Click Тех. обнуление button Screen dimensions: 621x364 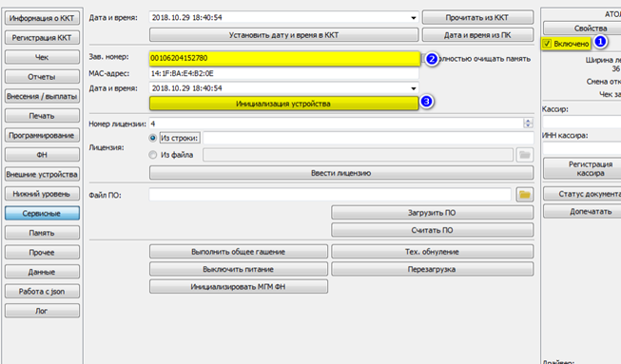(432, 252)
